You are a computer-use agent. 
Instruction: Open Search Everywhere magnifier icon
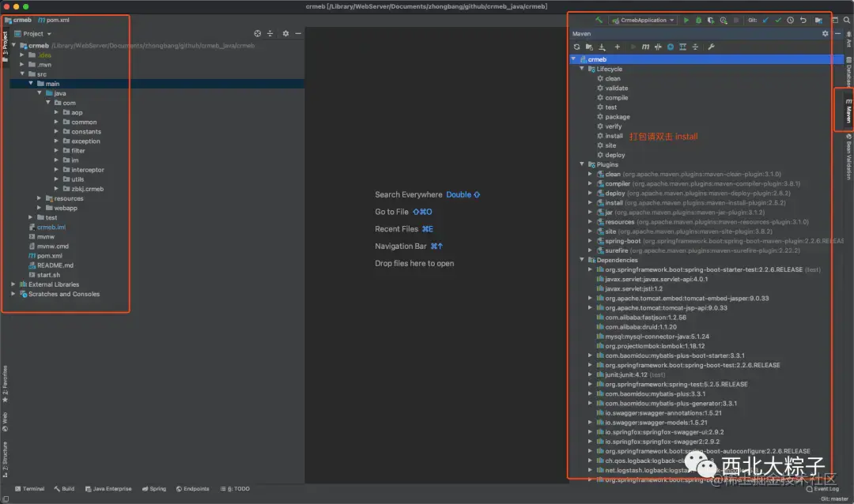click(x=846, y=20)
